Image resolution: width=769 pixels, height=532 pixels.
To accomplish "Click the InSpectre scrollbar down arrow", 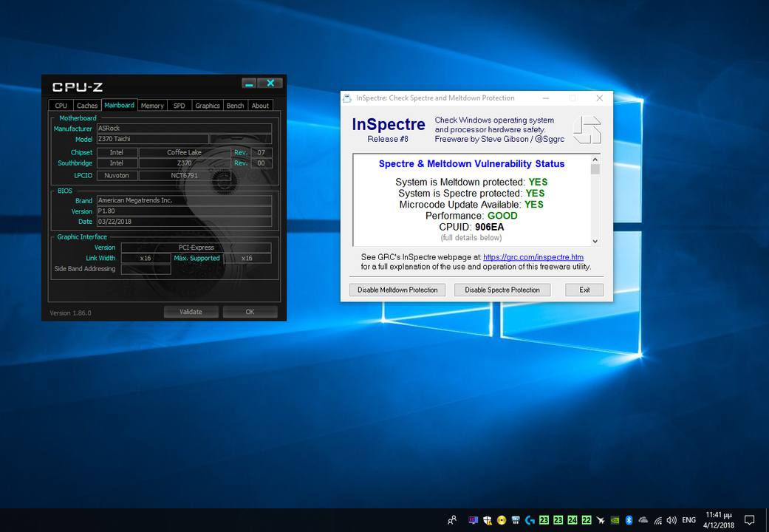I will (x=595, y=241).
